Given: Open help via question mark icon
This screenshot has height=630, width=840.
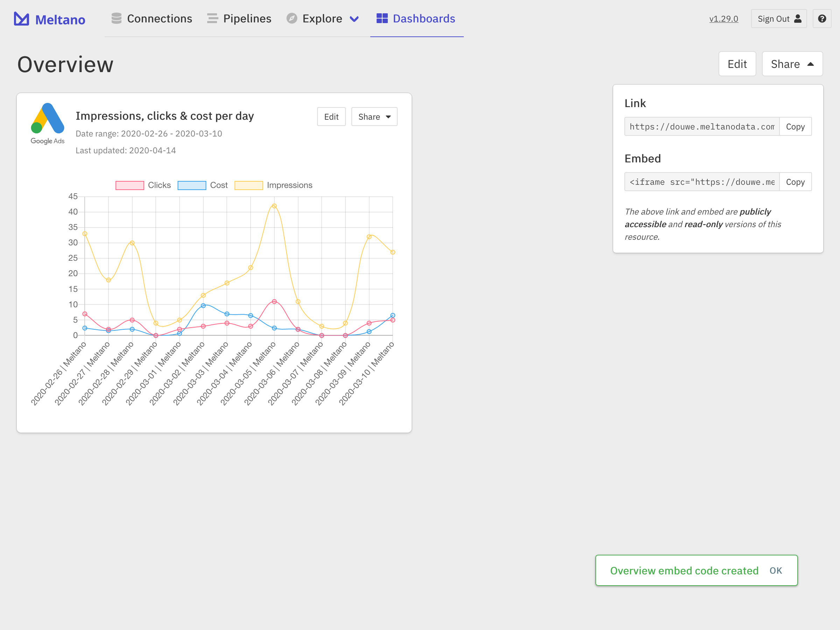Looking at the screenshot, I should pos(822,19).
